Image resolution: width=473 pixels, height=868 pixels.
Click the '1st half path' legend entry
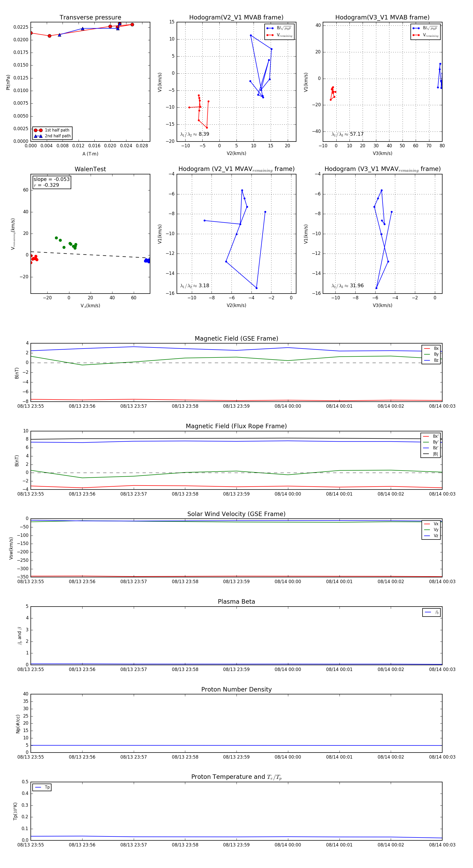click(52, 130)
